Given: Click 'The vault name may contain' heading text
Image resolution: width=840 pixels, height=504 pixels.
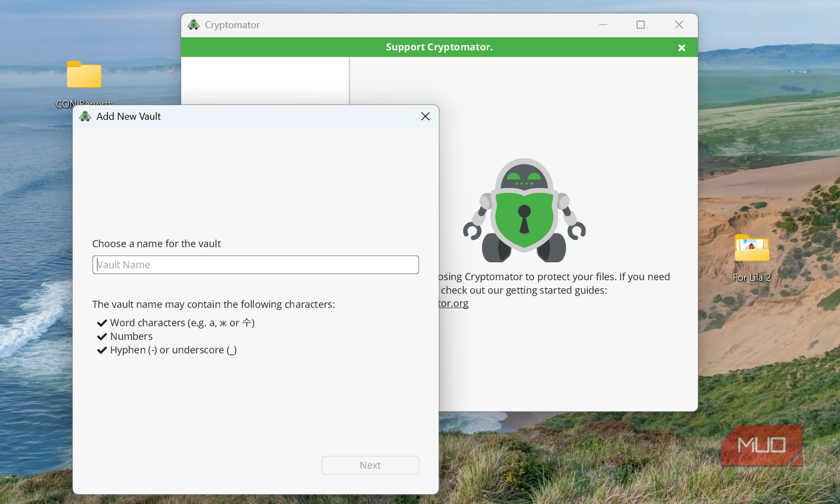Looking at the screenshot, I should point(213,305).
